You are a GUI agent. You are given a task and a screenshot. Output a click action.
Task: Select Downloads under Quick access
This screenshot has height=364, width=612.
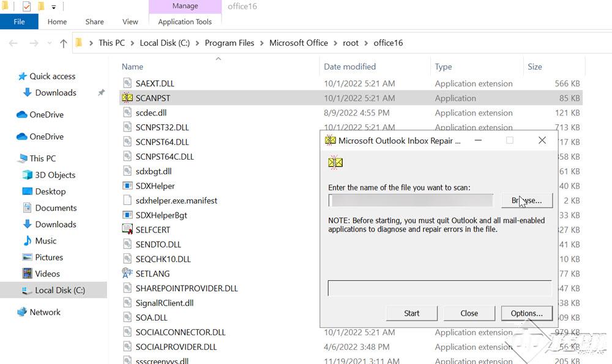coord(56,92)
